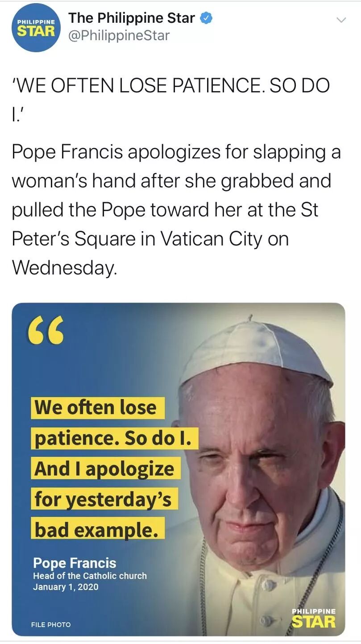Tap the 'FILE PHOTO' label
Image resolution: width=361 pixels, height=644 pixels.
51,624
